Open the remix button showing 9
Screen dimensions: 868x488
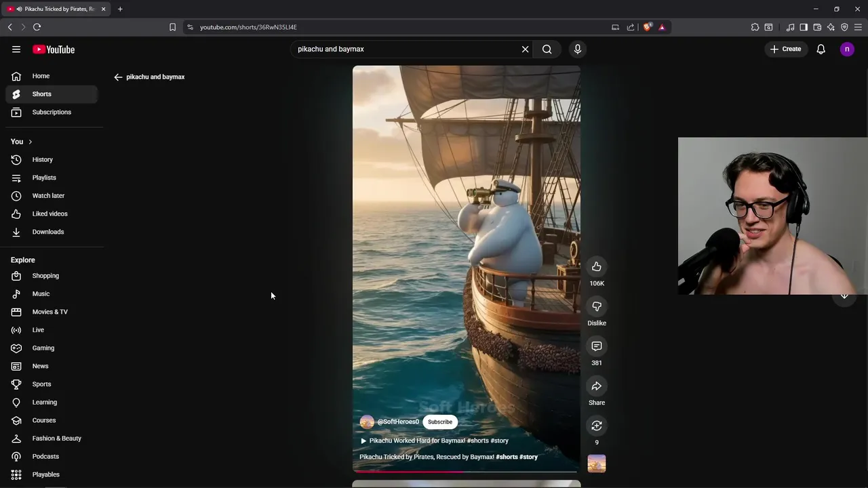tap(597, 426)
